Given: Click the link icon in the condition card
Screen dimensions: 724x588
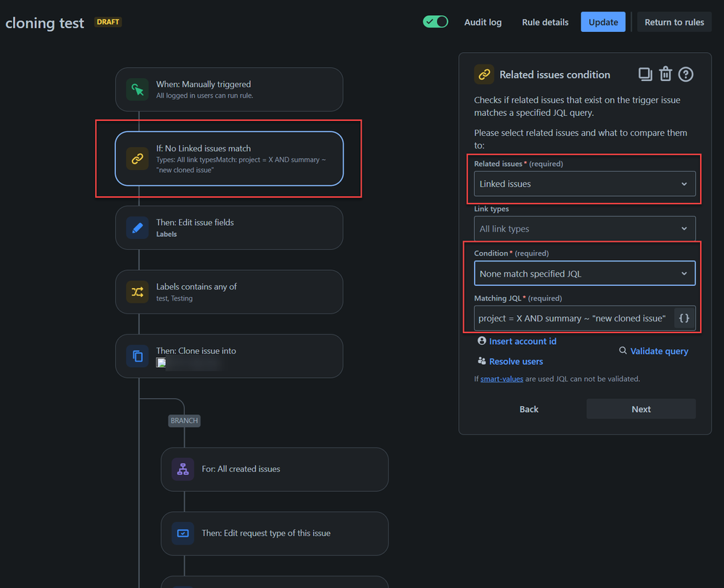Looking at the screenshot, I should click(137, 159).
